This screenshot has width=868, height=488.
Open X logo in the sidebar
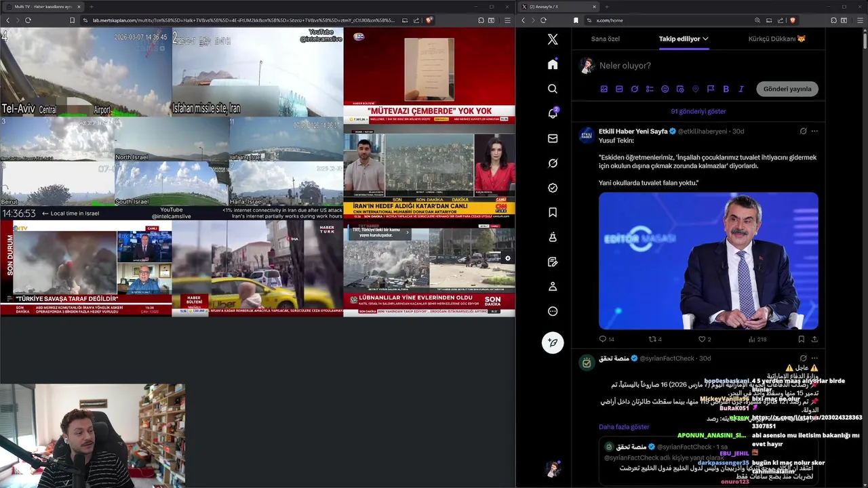coord(553,40)
